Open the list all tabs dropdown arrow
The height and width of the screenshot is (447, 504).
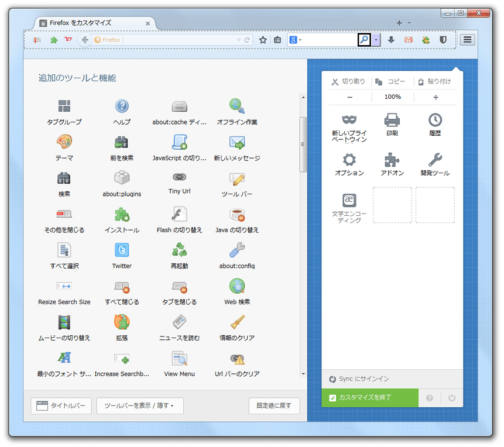tap(409, 23)
